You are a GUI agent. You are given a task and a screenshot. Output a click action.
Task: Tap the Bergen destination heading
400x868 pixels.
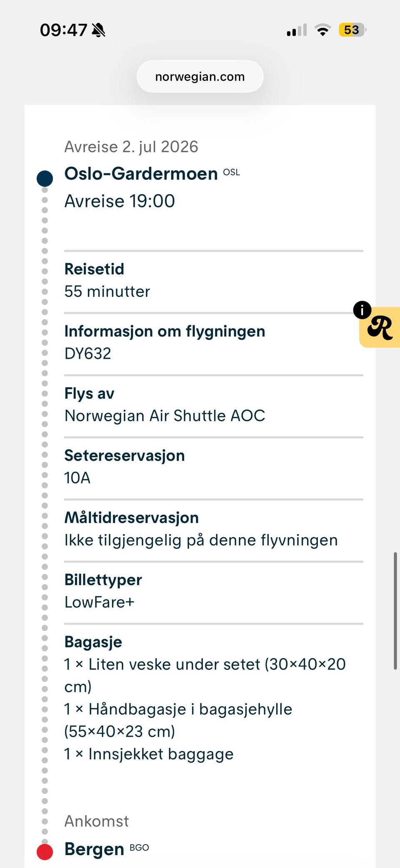(95, 849)
